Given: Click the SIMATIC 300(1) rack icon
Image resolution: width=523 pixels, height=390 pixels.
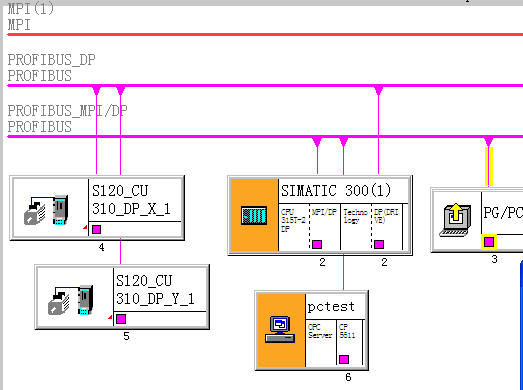Looking at the screenshot, I should [x=254, y=215].
